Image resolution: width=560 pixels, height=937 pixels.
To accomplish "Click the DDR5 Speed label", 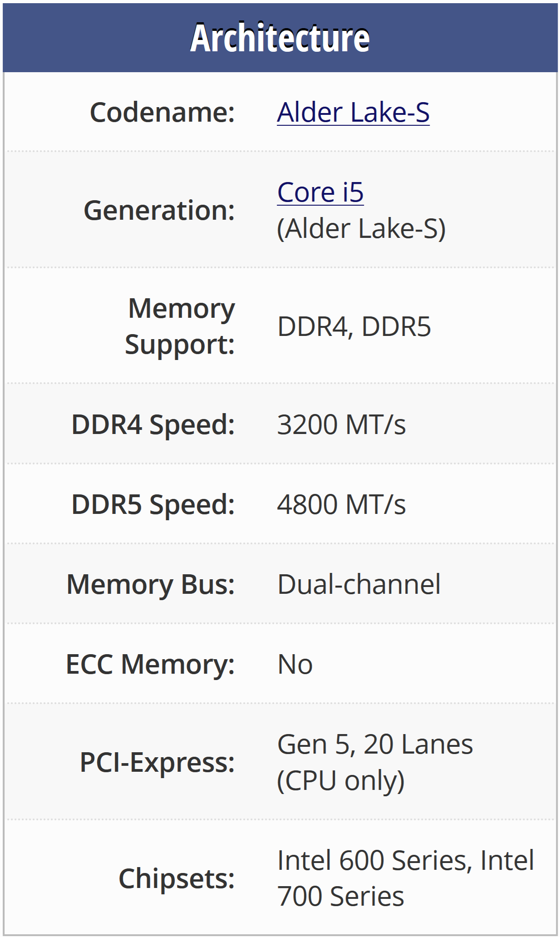I will [x=153, y=505].
